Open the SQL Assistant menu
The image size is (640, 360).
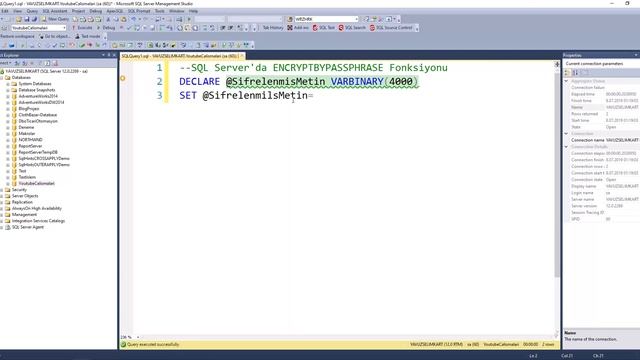[x=55, y=11]
